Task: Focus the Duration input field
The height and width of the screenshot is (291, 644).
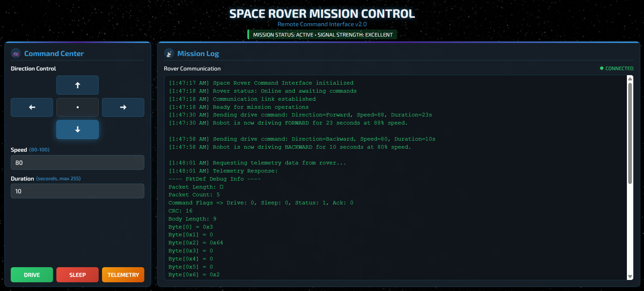Action: 78,191
